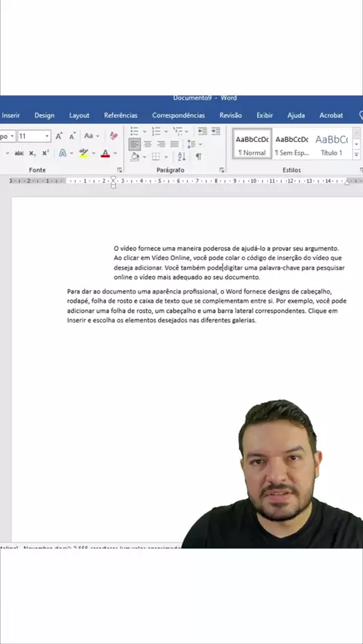The height and width of the screenshot is (644, 363).
Task: Align text to the right
Action: point(161,144)
